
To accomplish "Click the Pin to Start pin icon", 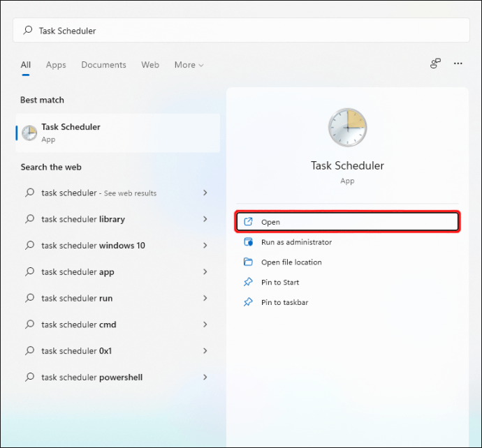I will click(x=248, y=283).
